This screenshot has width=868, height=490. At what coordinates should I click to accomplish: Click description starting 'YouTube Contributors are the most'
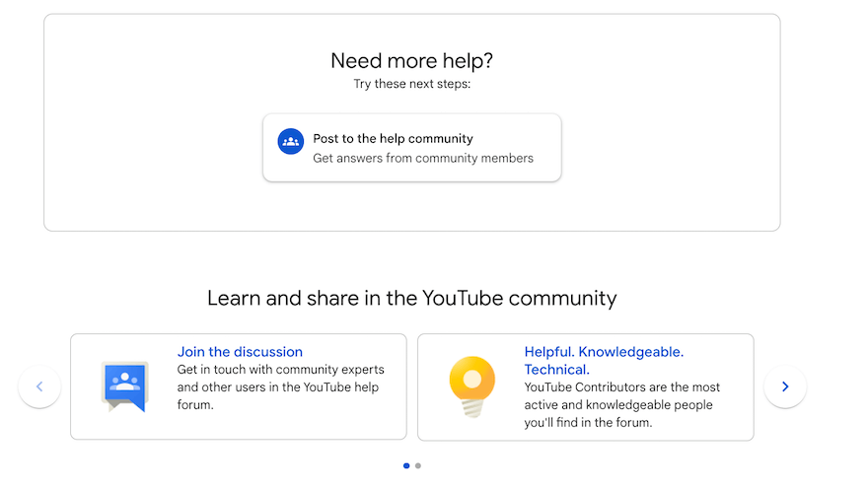(622, 405)
